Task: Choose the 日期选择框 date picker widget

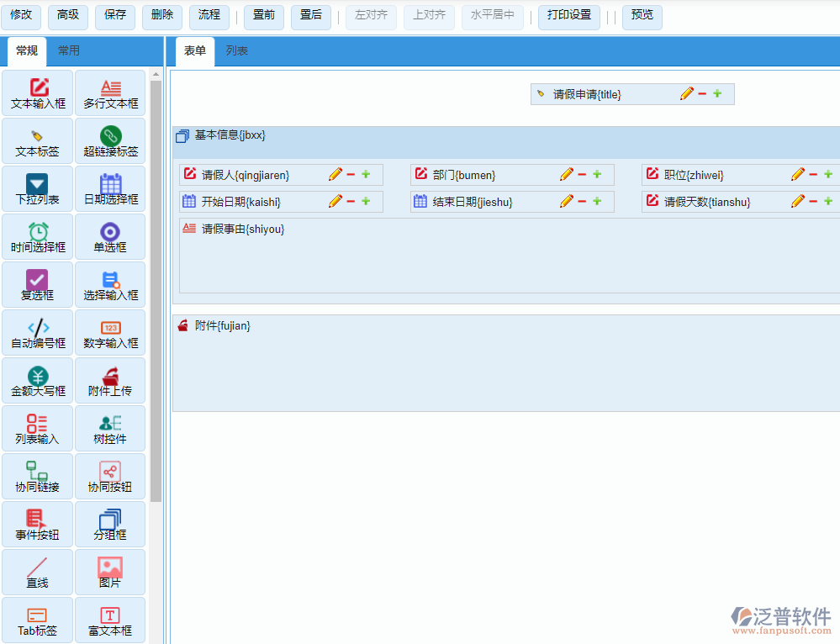Action: click(x=110, y=189)
